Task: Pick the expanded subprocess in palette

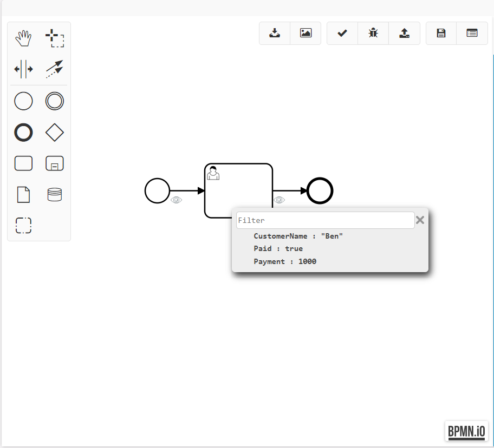Action: 54,163
